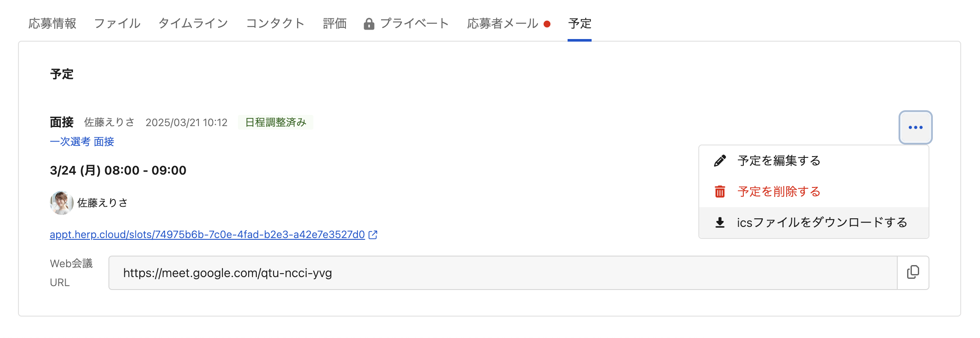Open the 応募者メール tab
This screenshot has width=980, height=338.
point(502,24)
